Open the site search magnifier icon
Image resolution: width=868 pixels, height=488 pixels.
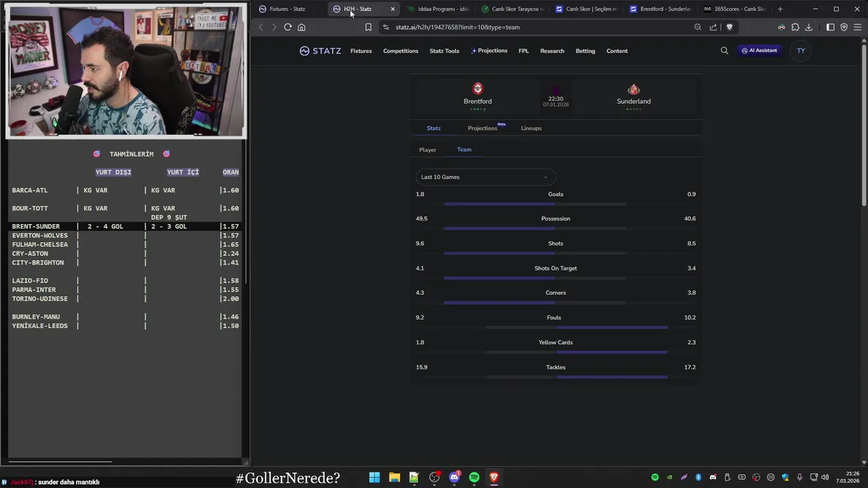coord(724,51)
